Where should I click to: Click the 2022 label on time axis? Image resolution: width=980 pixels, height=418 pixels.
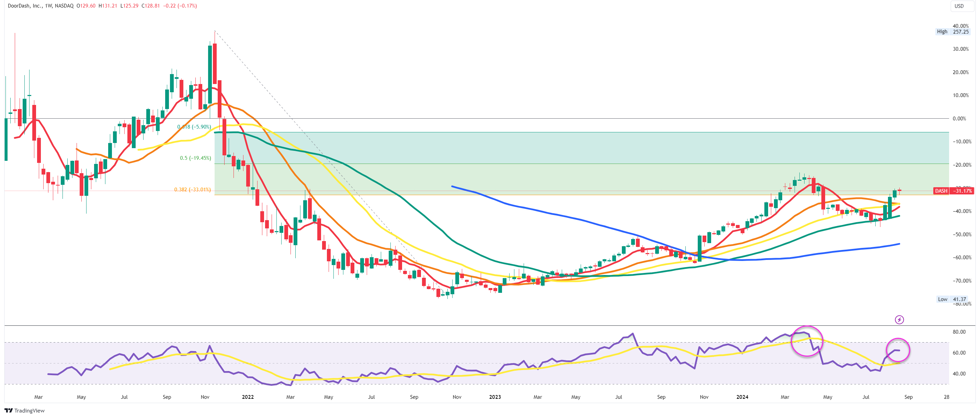tap(248, 397)
